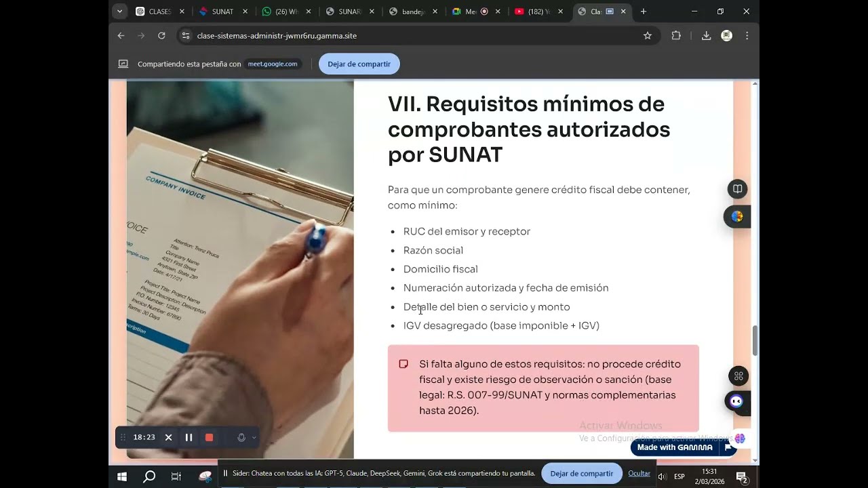Open the Windows Start menu

click(x=122, y=476)
